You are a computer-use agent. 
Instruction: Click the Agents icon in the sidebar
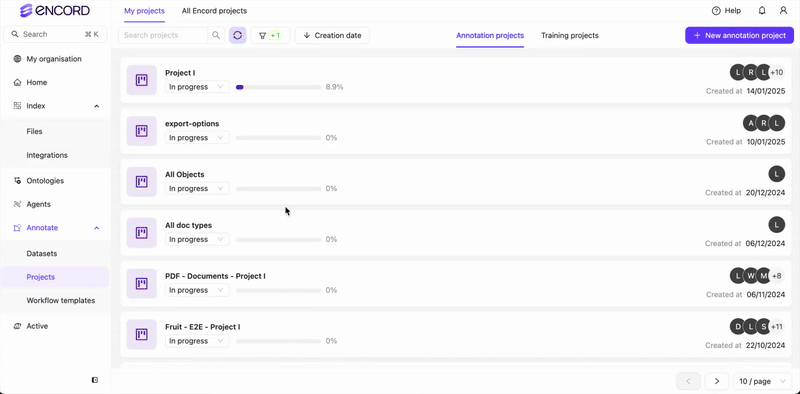pyautogui.click(x=17, y=204)
